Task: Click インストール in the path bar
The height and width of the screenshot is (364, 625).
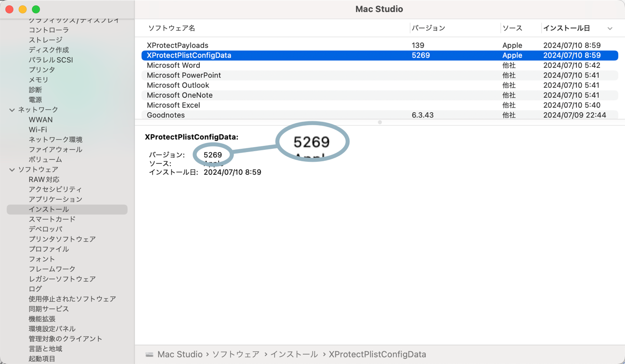Action: 294,354
